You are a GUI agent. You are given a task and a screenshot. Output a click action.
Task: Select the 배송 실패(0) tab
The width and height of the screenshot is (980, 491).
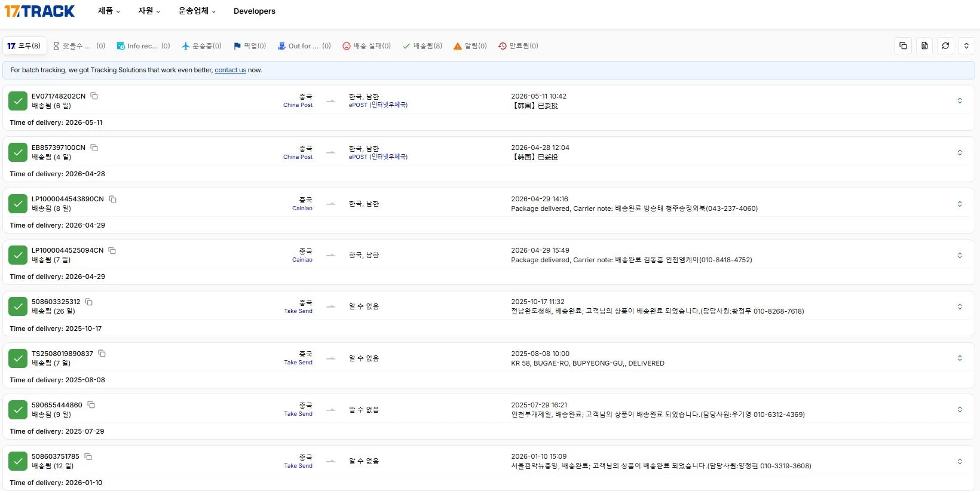pyautogui.click(x=366, y=46)
